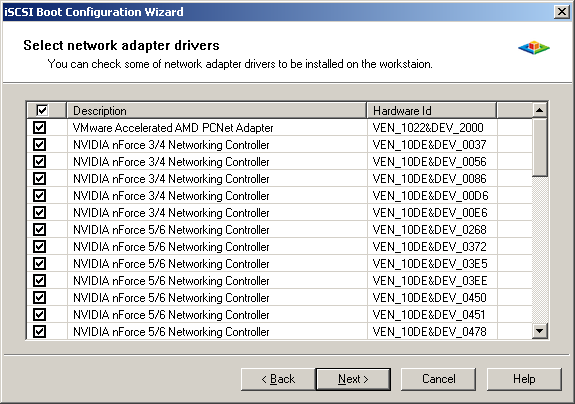Viewport: 575px width, 404px height.
Task: Click the nForce 3/4 description for DEV_00E6
Action: tap(171, 213)
